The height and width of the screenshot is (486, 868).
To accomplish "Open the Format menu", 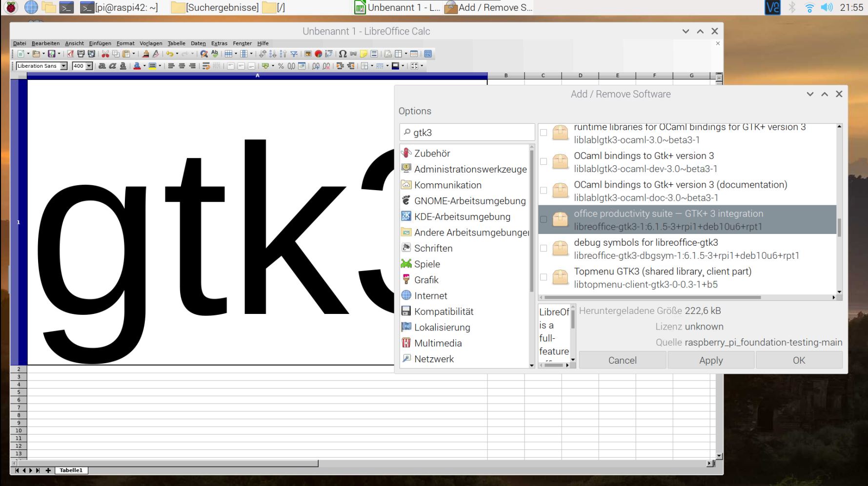I will 125,43.
